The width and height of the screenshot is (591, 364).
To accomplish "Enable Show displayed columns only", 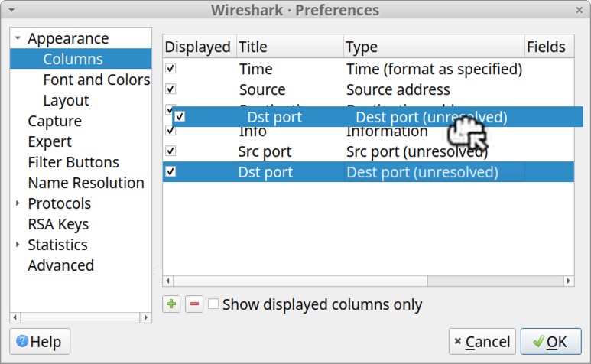I will [213, 304].
